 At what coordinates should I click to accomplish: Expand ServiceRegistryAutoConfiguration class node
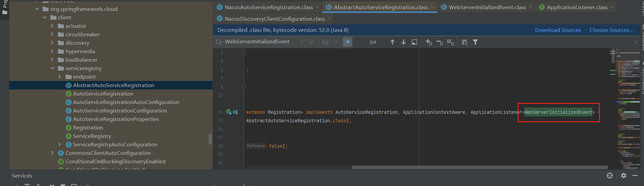pyautogui.click(x=60, y=144)
